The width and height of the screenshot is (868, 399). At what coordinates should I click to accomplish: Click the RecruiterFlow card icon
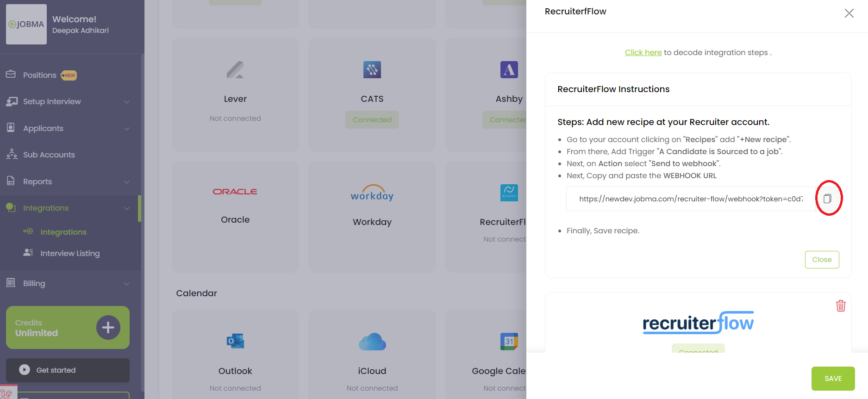tap(509, 193)
